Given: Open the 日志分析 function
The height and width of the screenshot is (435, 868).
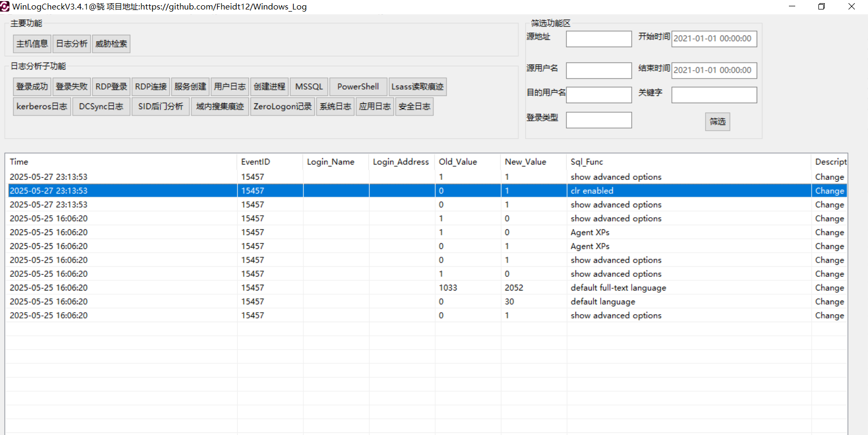Looking at the screenshot, I should tap(72, 44).
